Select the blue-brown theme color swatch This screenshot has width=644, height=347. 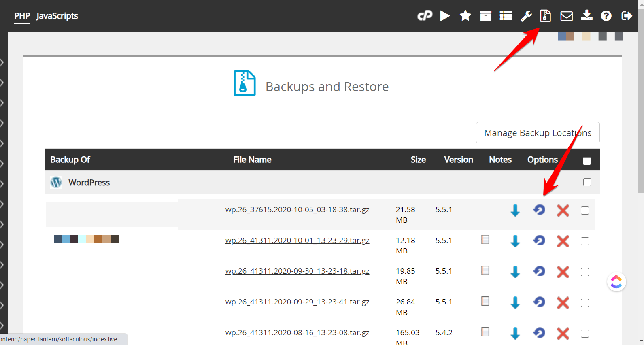point(566,37)
